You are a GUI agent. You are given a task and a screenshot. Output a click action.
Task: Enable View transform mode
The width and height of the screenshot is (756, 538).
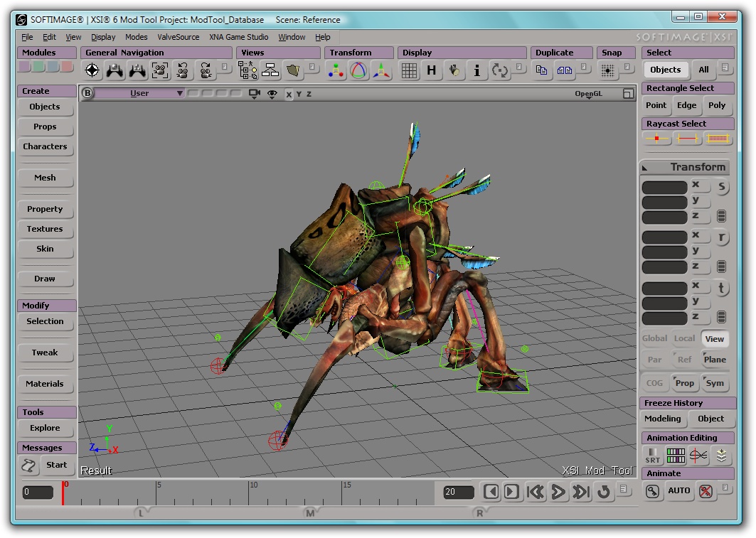click(x=715, y=339)
